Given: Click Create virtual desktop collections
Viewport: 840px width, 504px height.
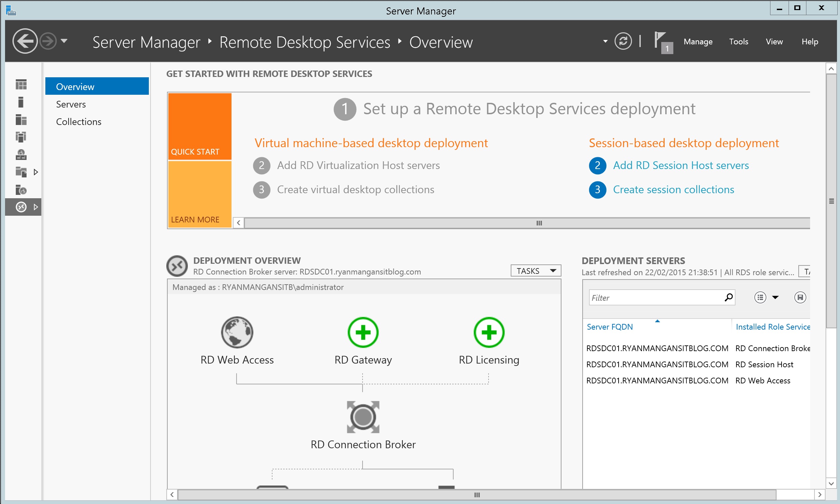Looking at the screenshot, I should (355, 190).
